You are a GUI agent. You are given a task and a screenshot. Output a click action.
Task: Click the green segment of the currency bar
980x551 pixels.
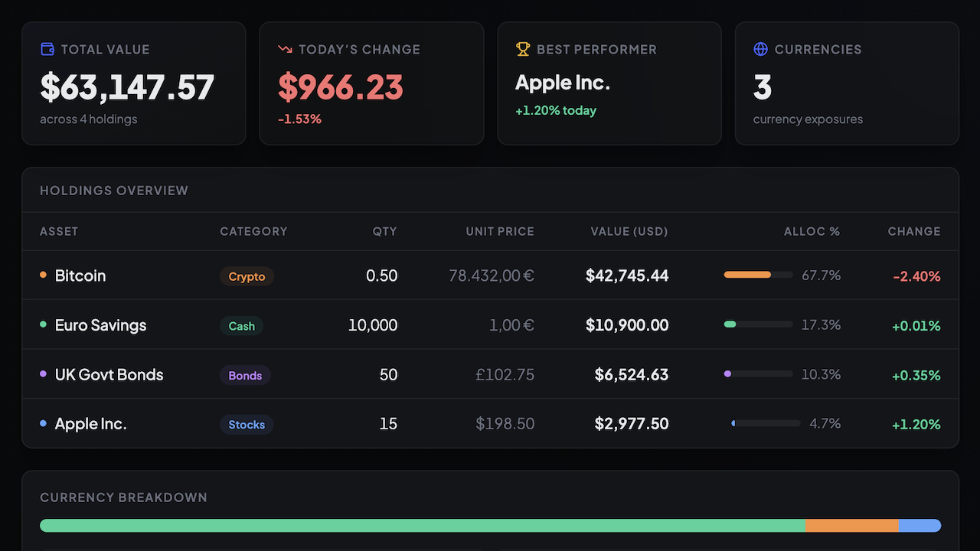tap(421, 526)
